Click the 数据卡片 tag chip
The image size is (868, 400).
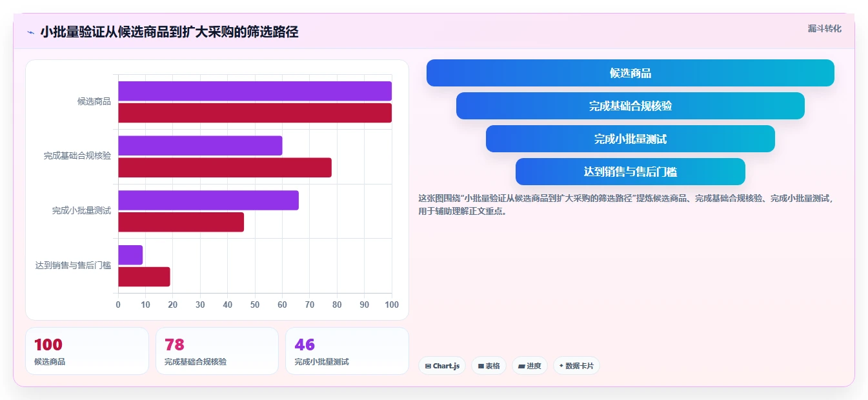[x=576, y=366]
